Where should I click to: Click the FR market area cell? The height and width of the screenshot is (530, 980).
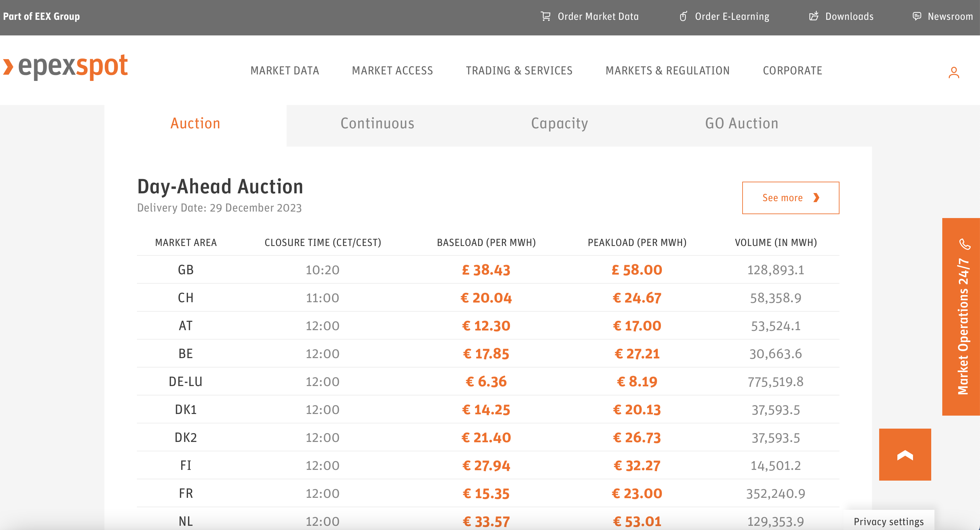pyautogui.click(x=186, y=494)
